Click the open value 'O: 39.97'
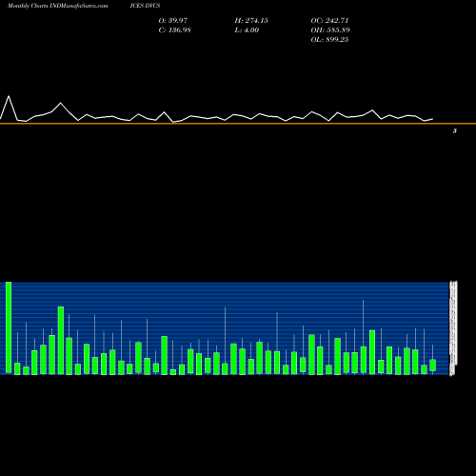The height and width of the screenshot is (476, 476). click(x=173, y=21)
